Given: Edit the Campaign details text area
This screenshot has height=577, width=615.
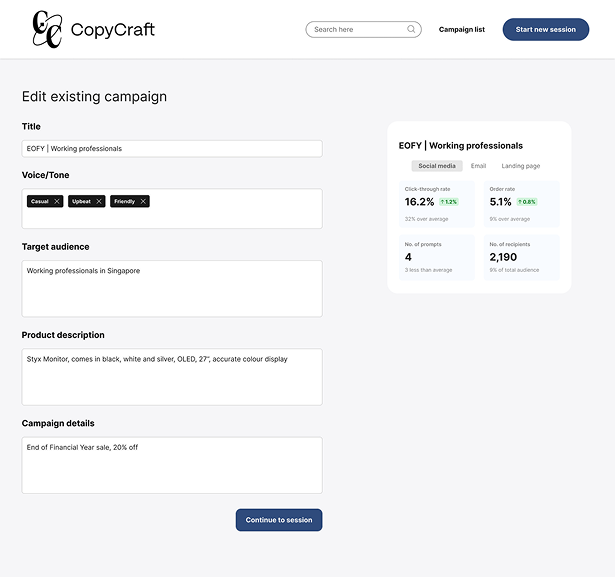Looking at the screenshot, I should tap(172, 465).
